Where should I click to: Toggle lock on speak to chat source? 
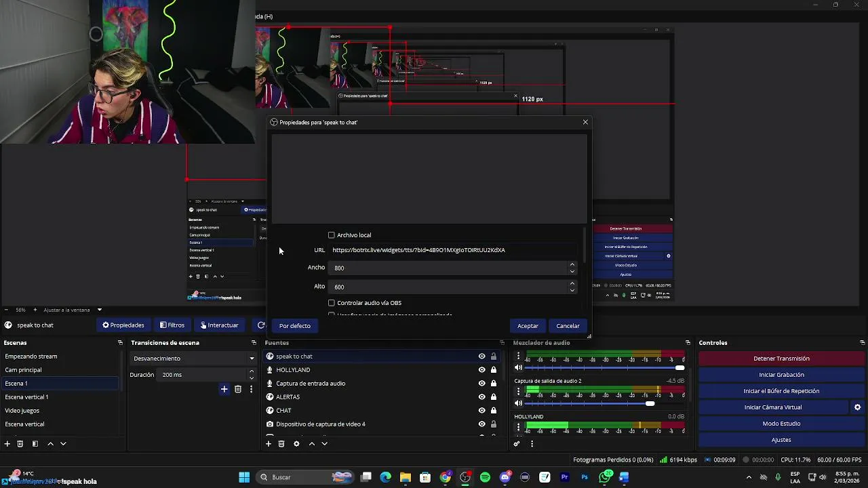[494, 357]
